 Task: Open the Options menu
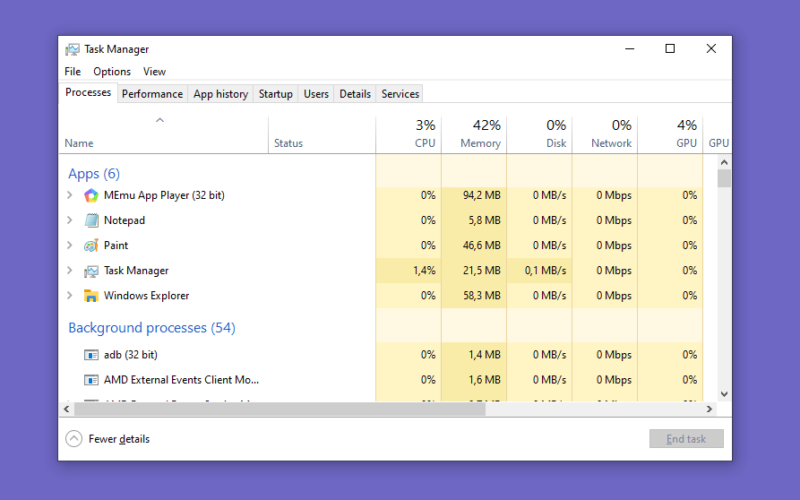(112, 71)
